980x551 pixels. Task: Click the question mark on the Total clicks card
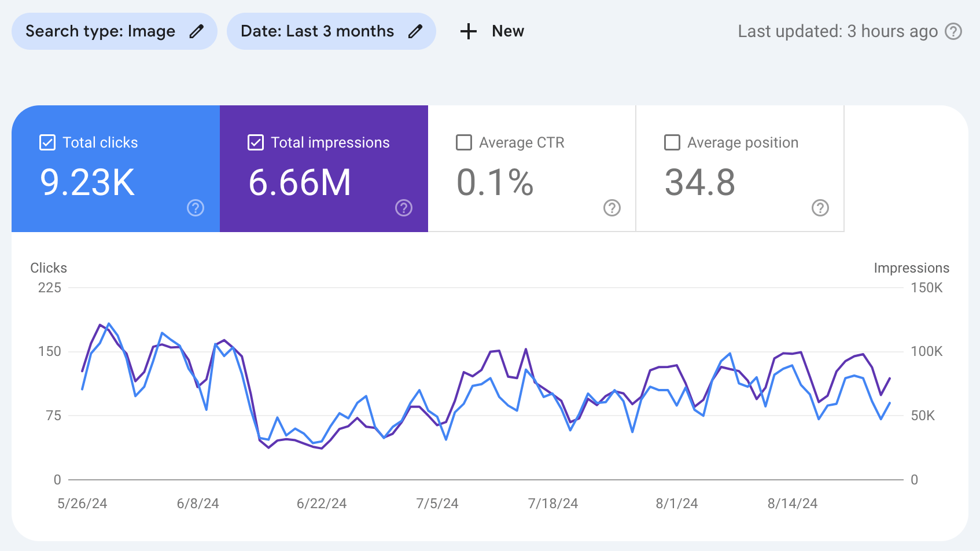coord(196,208)
